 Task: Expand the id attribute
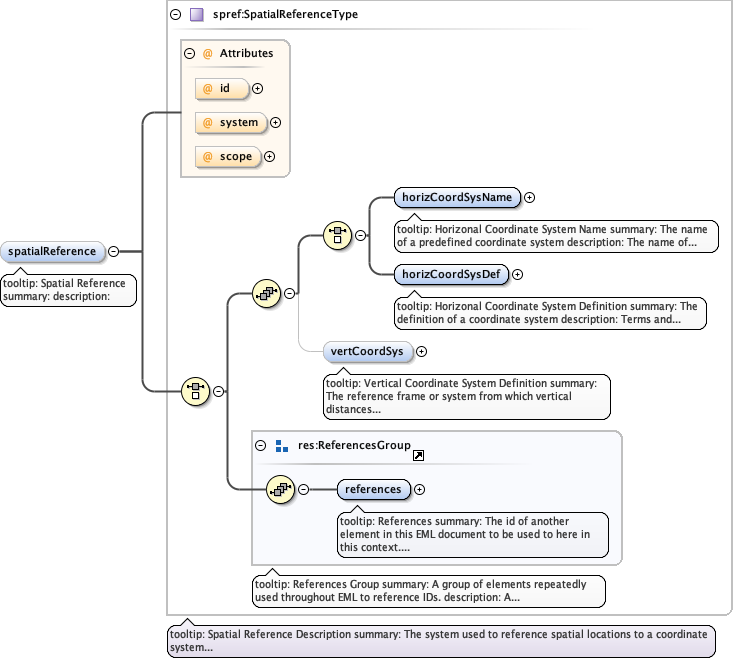[x=258, y=88]
